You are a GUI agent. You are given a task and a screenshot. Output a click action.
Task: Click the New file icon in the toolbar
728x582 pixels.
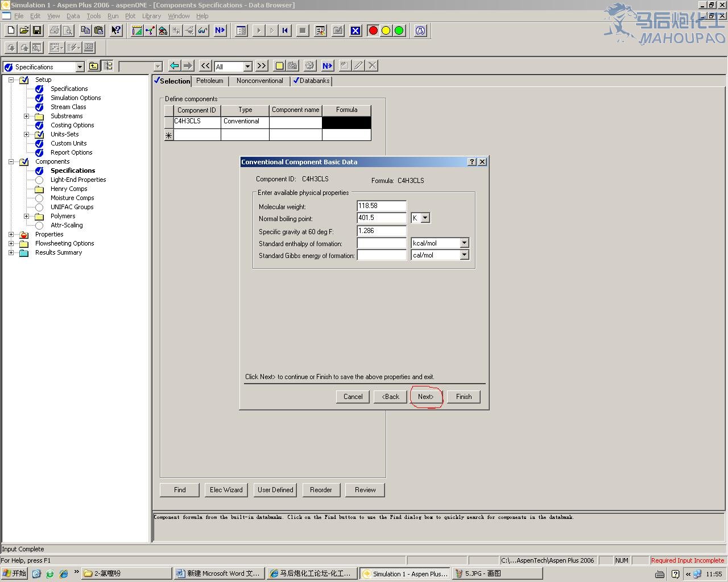(10, 31)
